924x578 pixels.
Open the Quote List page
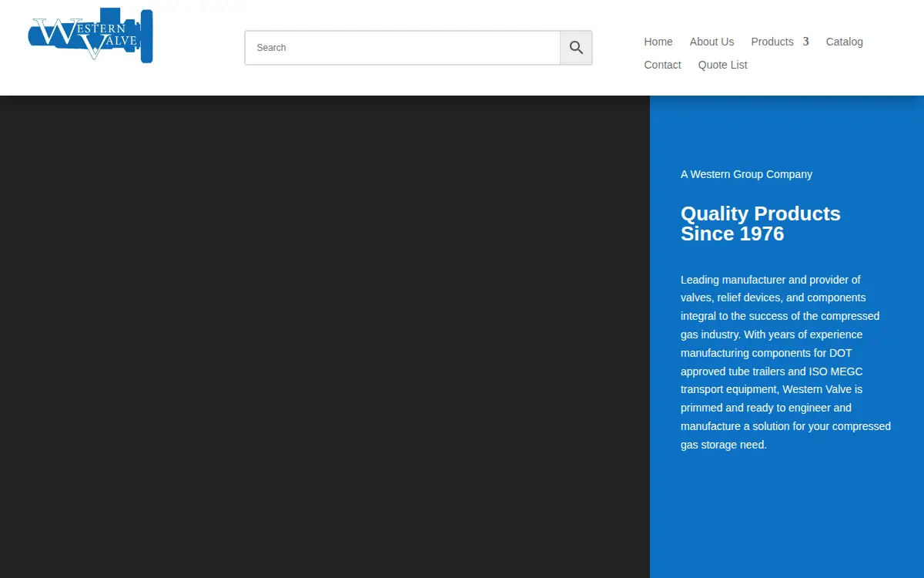pyautogui.click(x=723, y=65)
